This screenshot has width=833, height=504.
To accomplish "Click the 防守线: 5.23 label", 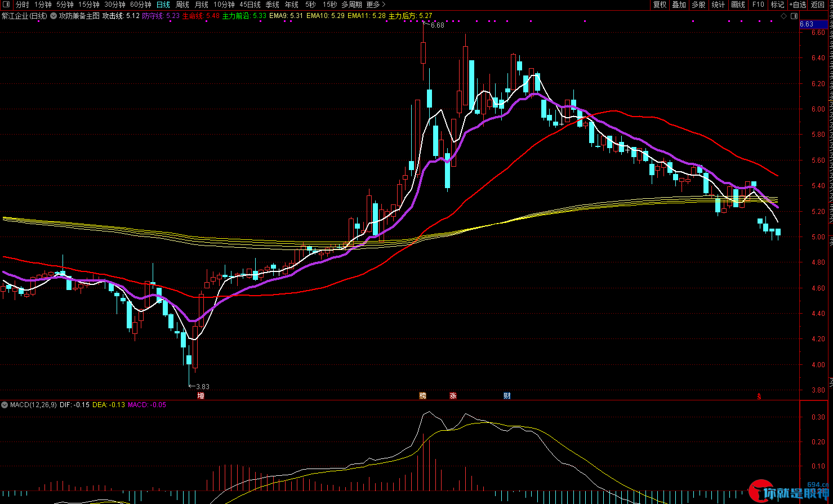I will (x=161, y=16).
